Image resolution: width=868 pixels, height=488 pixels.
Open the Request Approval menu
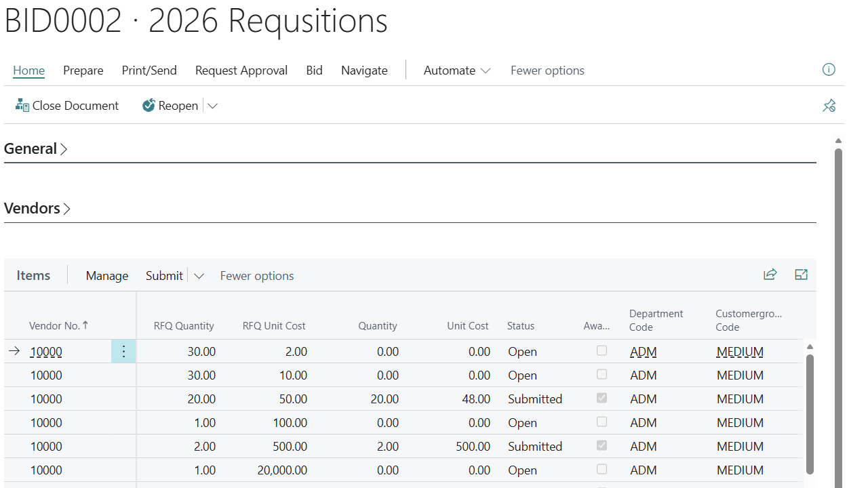241,70
